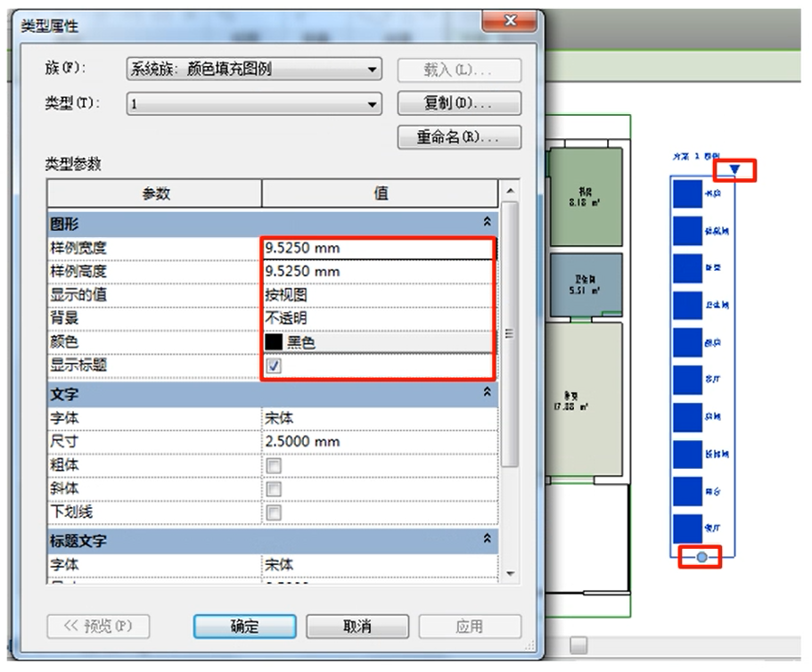This screenshot has height=672, width=812.
Task: Uncheck the 显示标题 checkbox
Action: [274, 365]
